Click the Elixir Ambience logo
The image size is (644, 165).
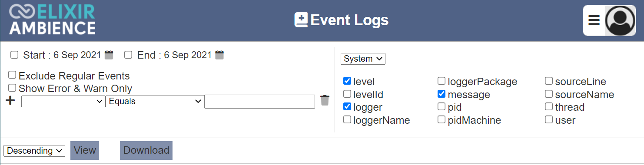(52, 20)
